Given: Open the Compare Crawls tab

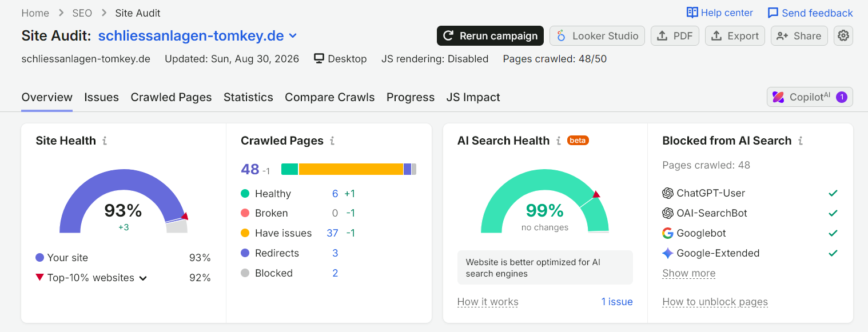Looking at the screenshot, I should 329,97.
